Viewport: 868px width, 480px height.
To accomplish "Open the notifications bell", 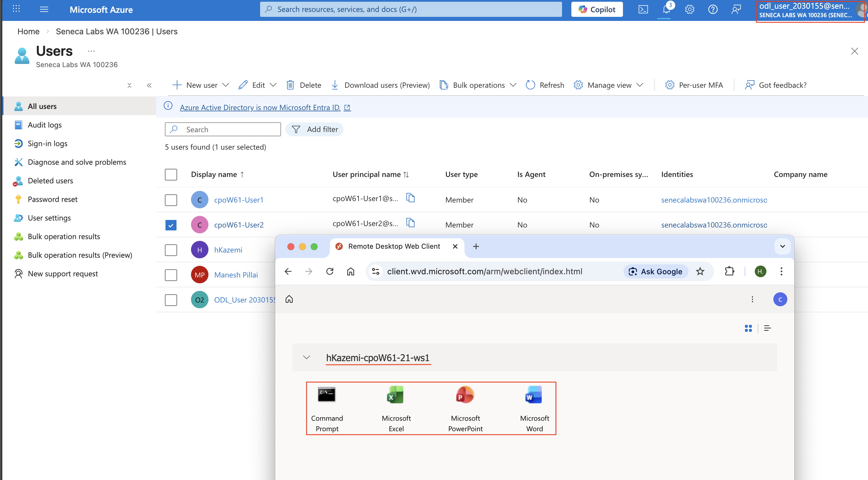I will pos(666,9).
